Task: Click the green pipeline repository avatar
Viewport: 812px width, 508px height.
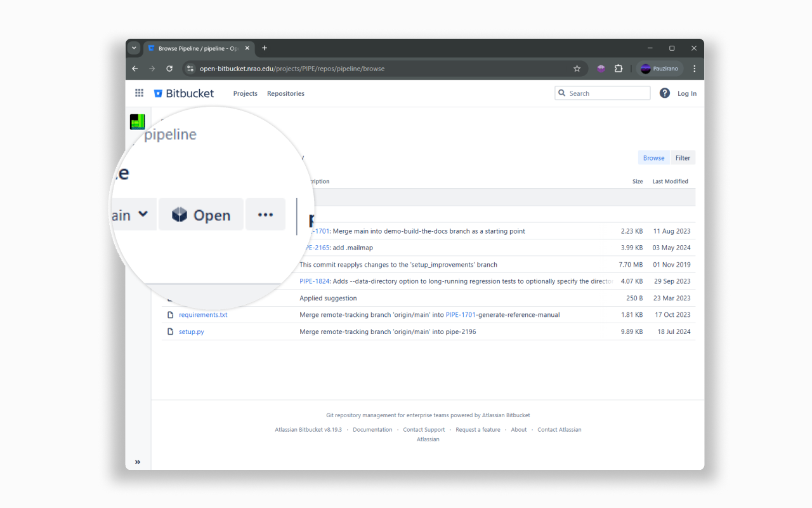Action: [x=137, y=121]
